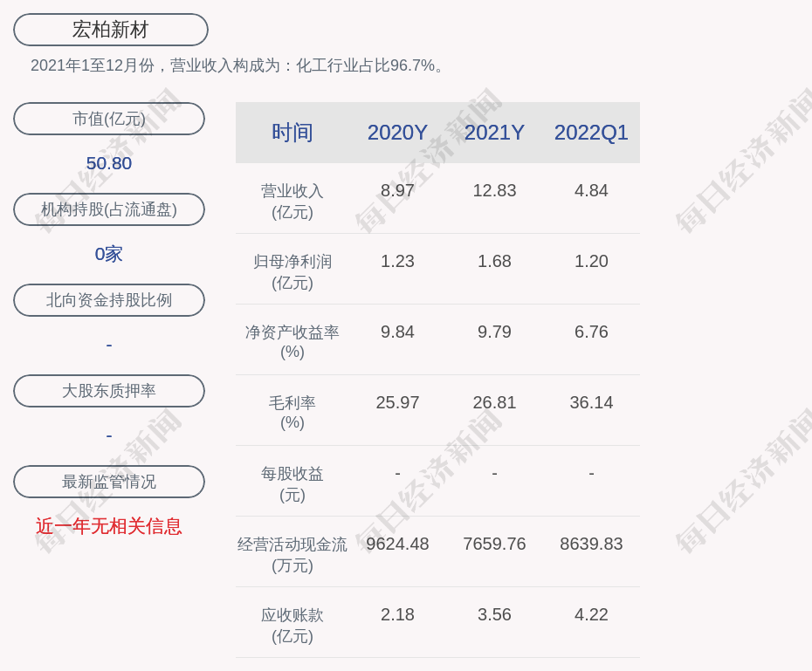Click the 时间 table header
This screenshot has width=812, height=671.
[292, 133]
